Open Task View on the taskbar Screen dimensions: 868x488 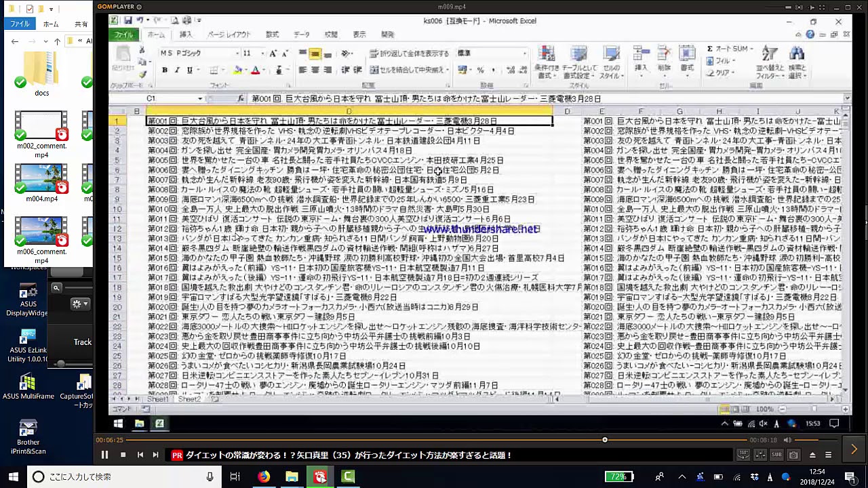235,476
